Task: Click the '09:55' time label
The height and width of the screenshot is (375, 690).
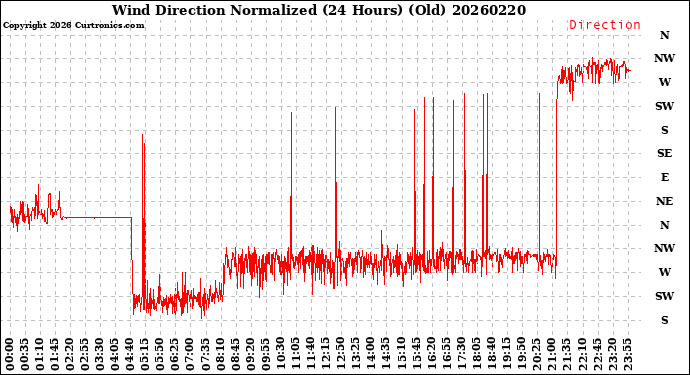Action: [x=266, y=355]
